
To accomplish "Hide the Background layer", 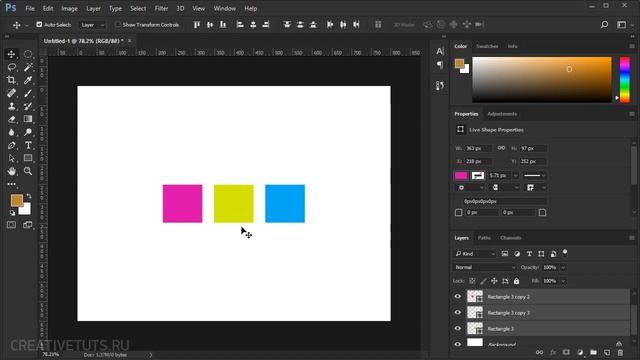I will pos(458,344).
